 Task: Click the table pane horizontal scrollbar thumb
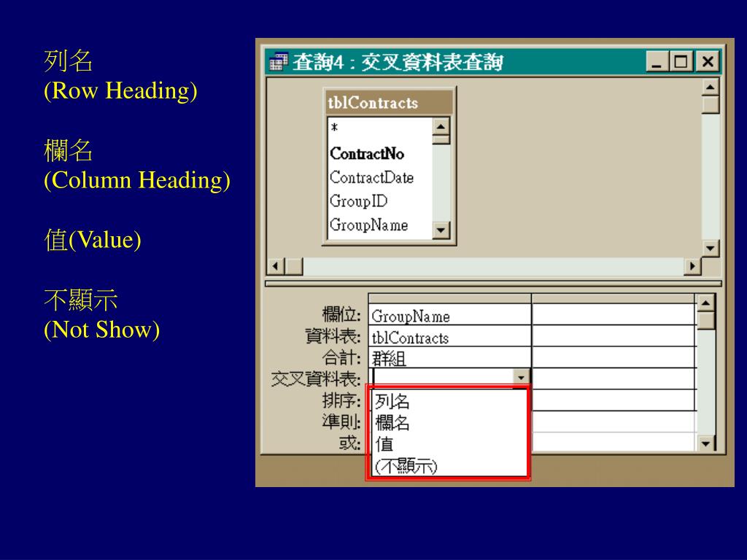[293, 266]
